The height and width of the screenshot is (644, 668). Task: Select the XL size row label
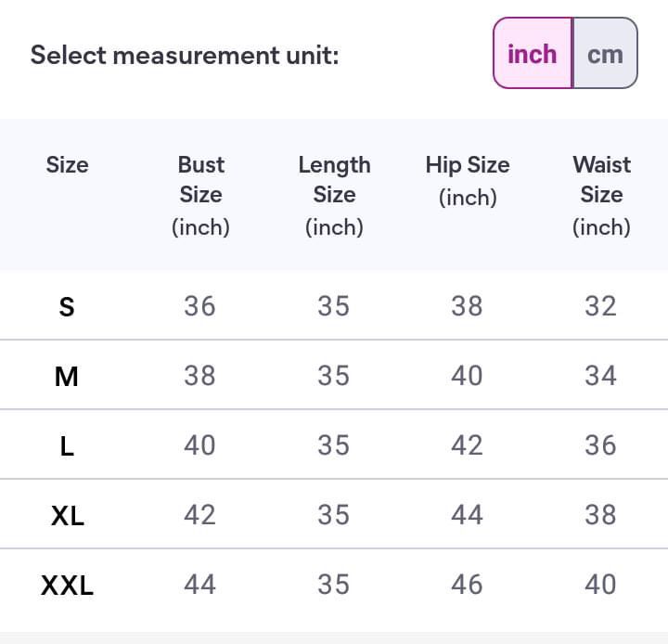(x=67, y=515)
